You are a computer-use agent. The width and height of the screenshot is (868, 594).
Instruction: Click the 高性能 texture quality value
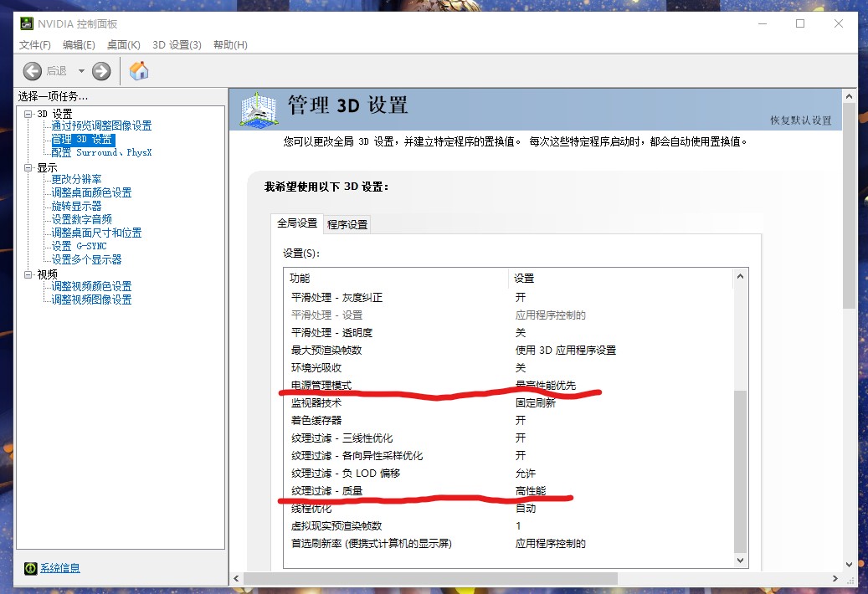tap(531, 491)
